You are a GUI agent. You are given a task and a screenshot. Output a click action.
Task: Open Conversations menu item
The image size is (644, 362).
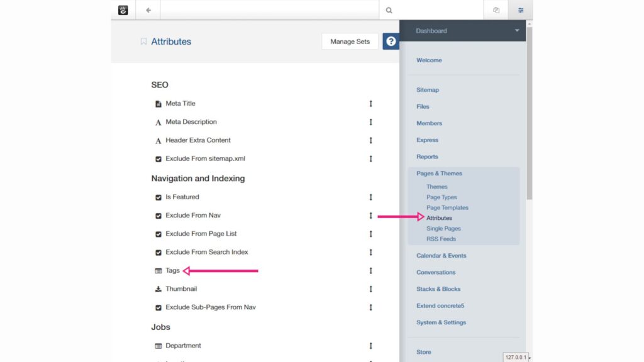pyautogui.click(x=436, y=273)
